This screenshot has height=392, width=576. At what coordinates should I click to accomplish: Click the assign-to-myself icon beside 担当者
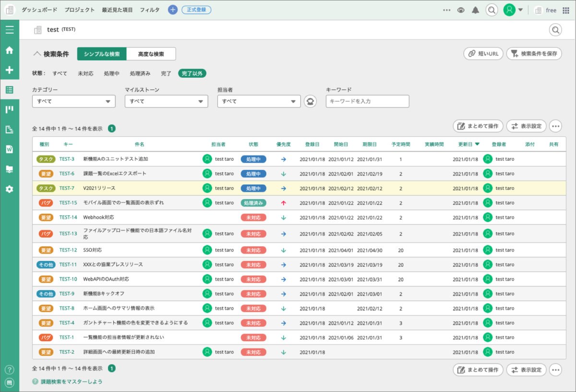click(x=310, y=101)
